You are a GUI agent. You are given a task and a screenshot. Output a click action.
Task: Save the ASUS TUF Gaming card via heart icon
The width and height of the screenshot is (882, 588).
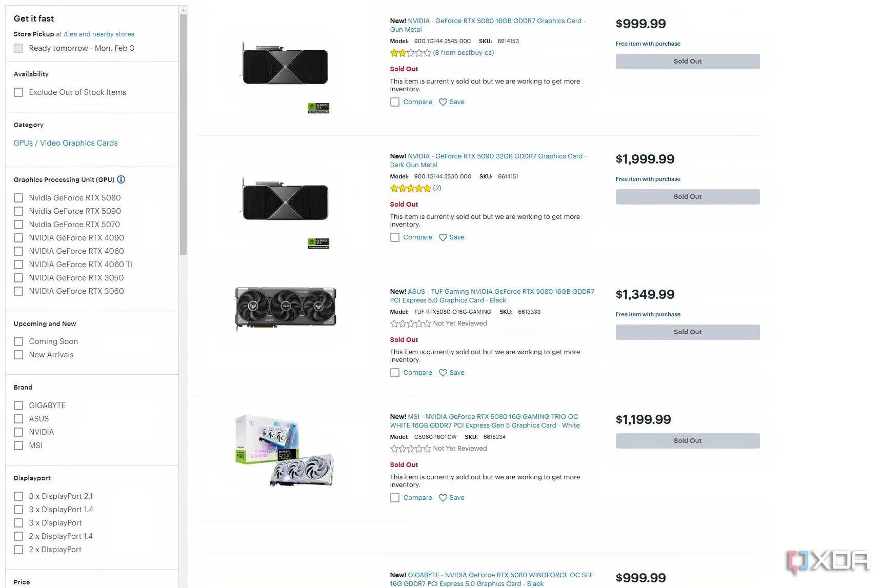(443, 373)
